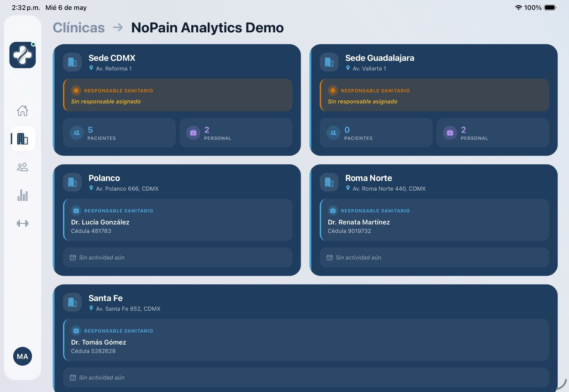Click Av. Polanco 666, CDMX address

[x=127, y=189]
